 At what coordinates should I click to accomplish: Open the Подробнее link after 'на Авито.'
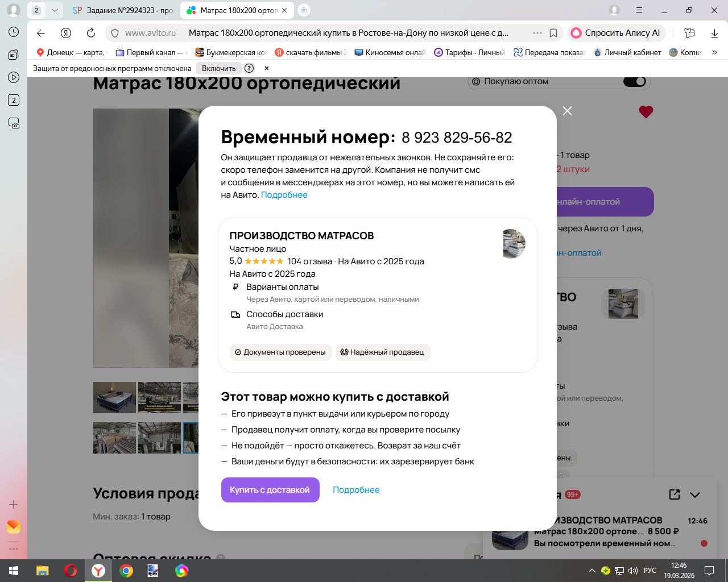(x=284, y=195)
